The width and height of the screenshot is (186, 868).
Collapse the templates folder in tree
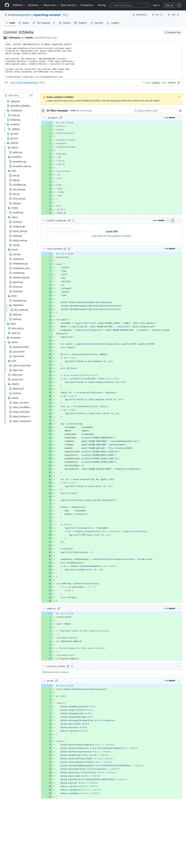pyautogui.click(x=5, y=338)
